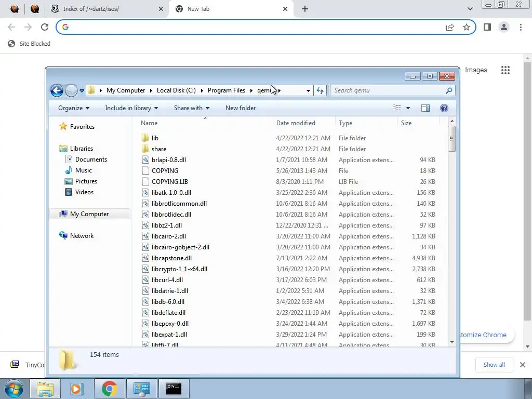The image size is (532, 399).
Task: Open the Pictures library
Action: [86, 181]
